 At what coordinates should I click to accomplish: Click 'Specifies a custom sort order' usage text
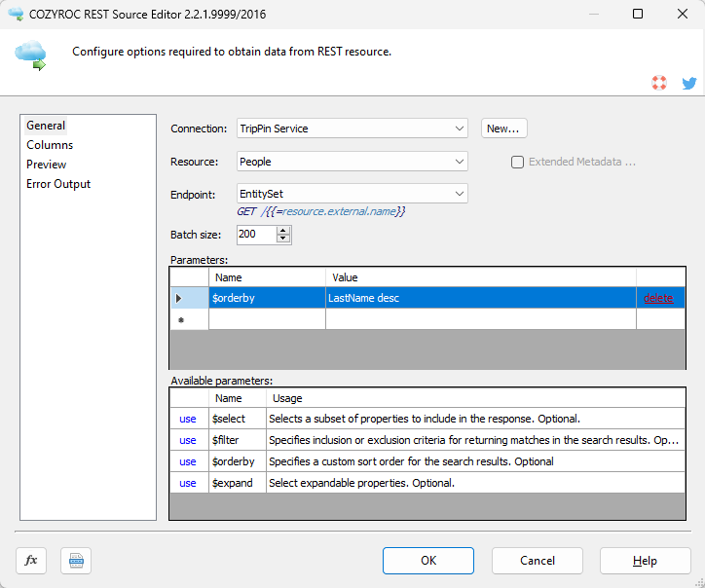tap(411, 461)
